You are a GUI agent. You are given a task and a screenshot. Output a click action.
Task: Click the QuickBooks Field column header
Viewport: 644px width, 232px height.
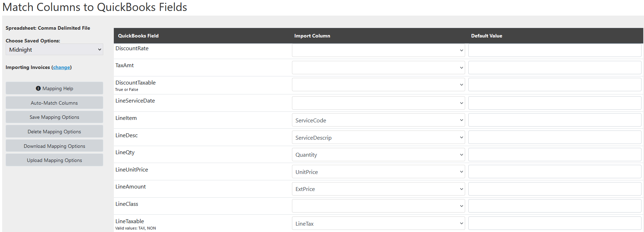(x=138, y=36)
